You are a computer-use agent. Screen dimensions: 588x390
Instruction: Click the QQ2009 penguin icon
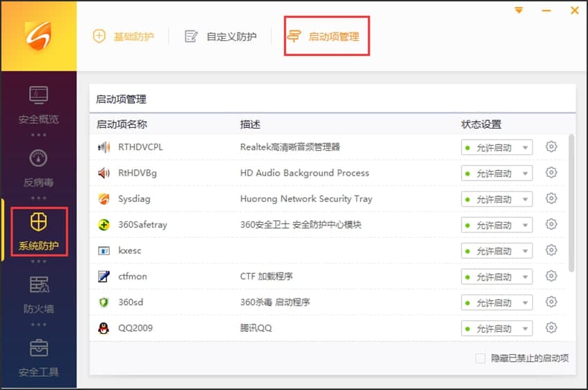(104, 328)
